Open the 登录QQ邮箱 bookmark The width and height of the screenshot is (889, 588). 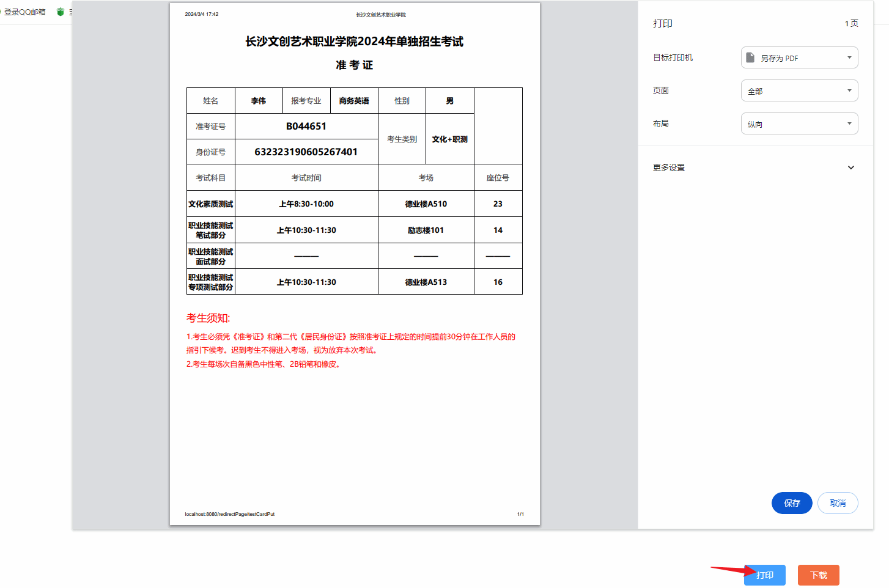[24, 12]
